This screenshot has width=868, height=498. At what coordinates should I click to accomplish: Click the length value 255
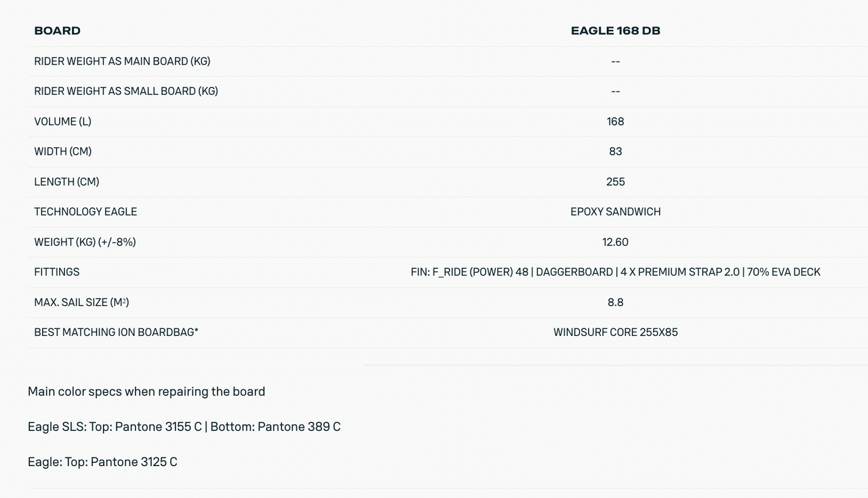pyautogui.click(x=615, y=182)
